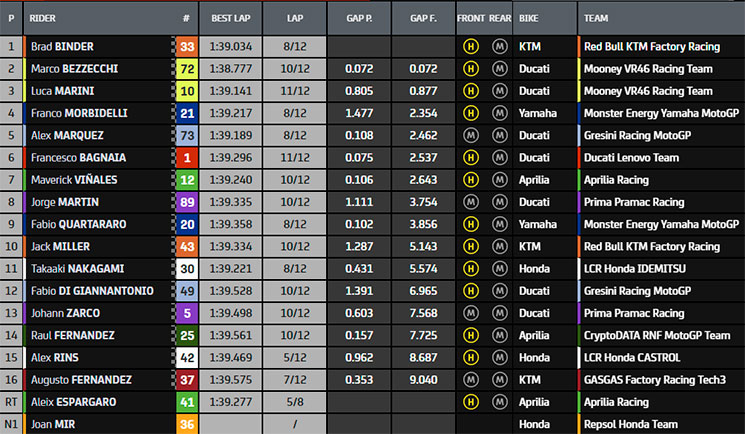The image size is (745, 434).
Task: Click best lap time 1:39.034
Action: coord(230,47)
